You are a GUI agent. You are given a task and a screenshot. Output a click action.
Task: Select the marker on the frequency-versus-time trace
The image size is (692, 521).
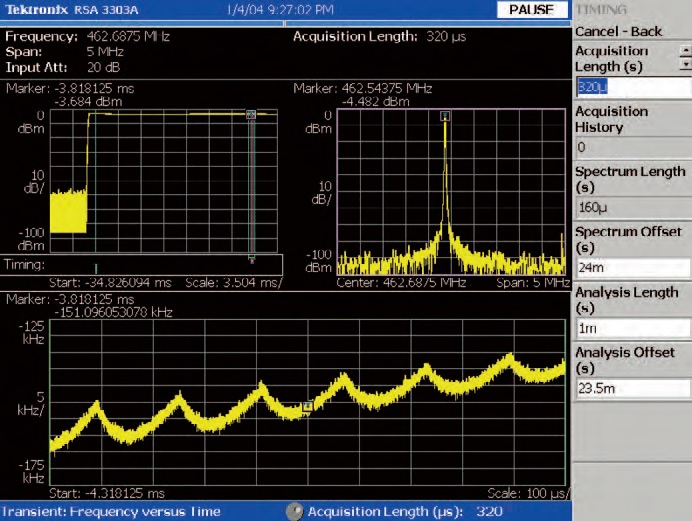click(x=308, y=406)
